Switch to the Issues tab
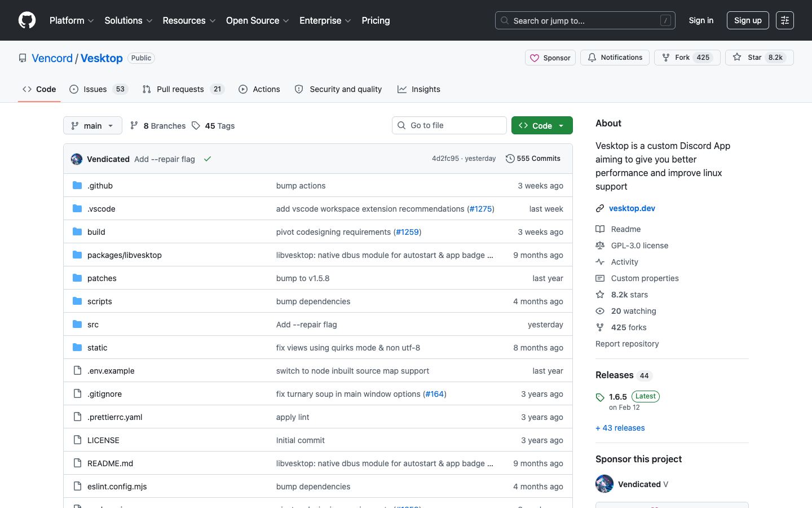812x508 pixels. [x=99, y=89]
